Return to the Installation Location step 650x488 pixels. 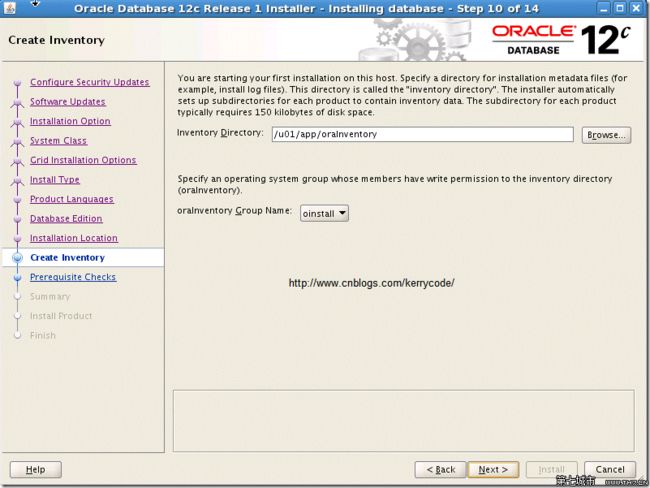pos(73,238)
